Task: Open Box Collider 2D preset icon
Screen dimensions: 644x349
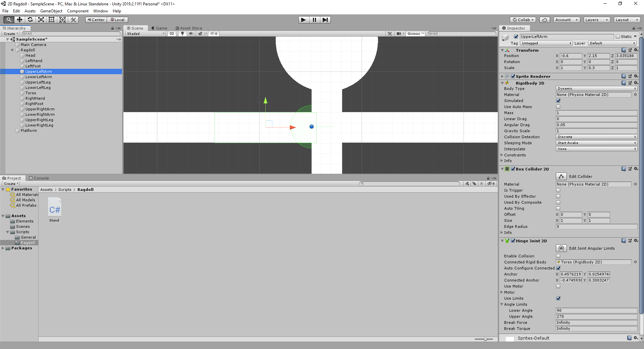Action: [630, 169]
